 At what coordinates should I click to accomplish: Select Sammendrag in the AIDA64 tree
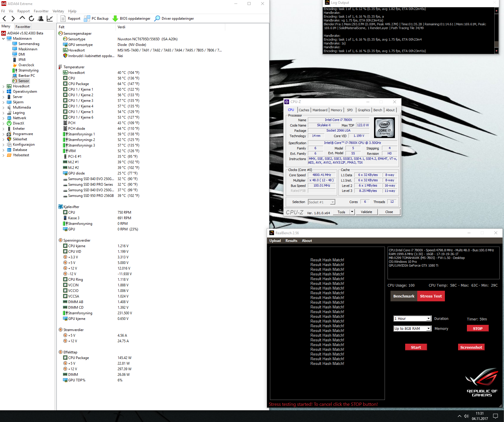click(29, 44)
